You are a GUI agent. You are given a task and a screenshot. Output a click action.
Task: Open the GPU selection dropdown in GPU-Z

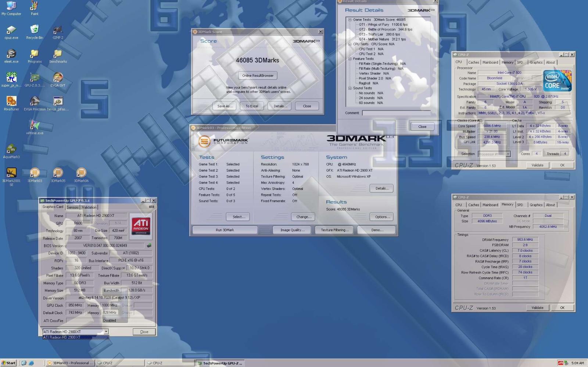click(106, 332)
